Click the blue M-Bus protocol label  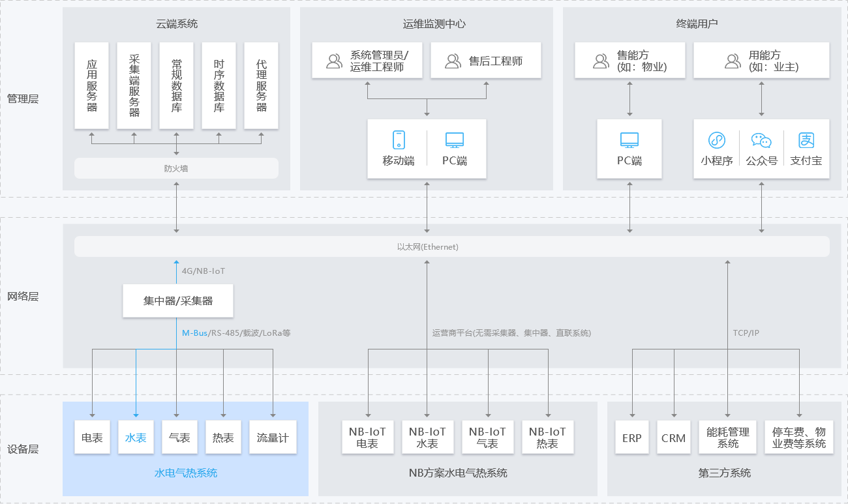[x=194, y=333]
